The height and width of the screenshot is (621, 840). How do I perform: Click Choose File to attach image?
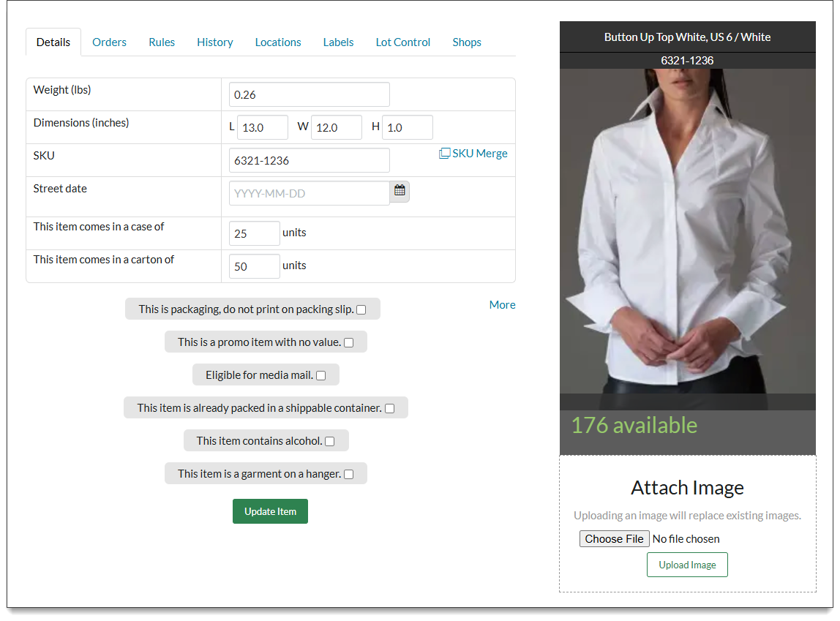tap(614, 539)
